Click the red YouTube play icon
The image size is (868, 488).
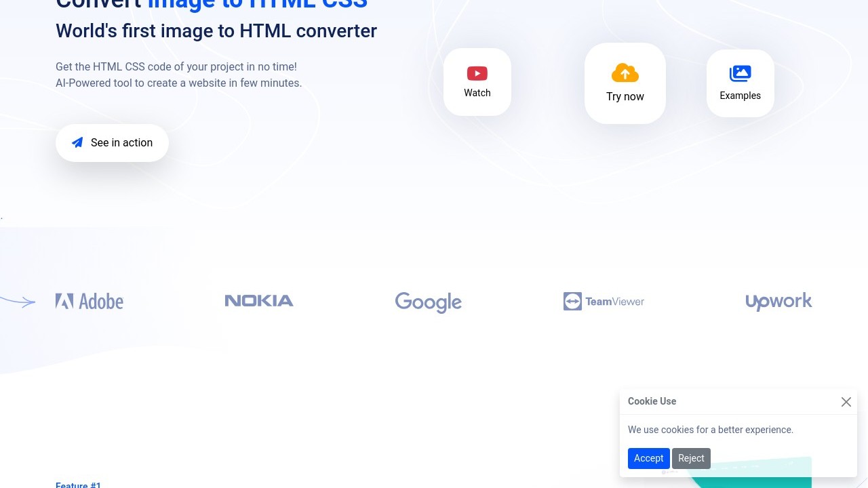pos(477,73)
